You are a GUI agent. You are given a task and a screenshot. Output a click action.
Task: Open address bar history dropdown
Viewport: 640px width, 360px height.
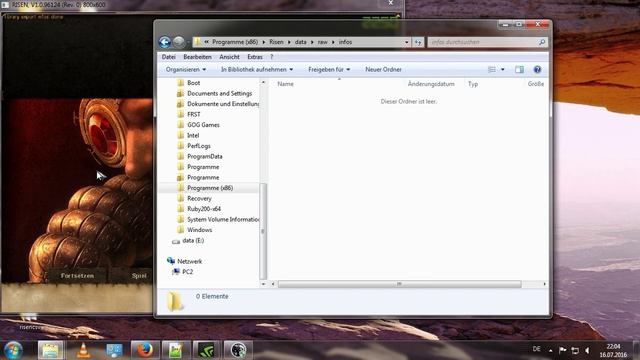tap(407, 42)
